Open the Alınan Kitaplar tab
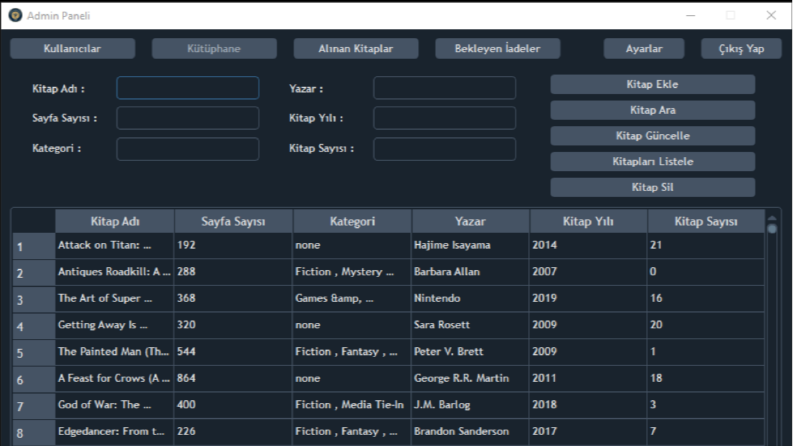 pyautogui.click(x=356, y=49)
